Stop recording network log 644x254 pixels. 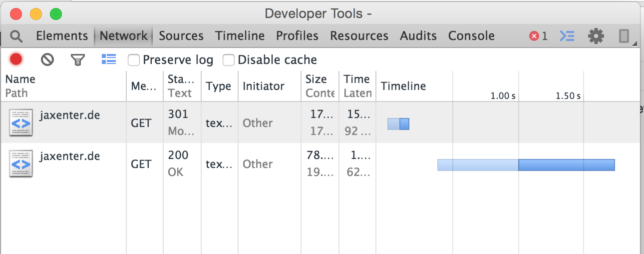16,60
